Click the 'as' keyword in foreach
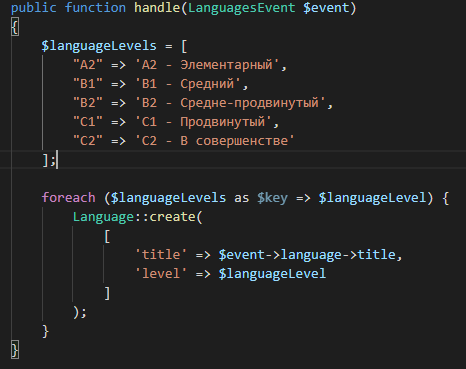Screen dimensions: 466x369 (x=242, y=198)
